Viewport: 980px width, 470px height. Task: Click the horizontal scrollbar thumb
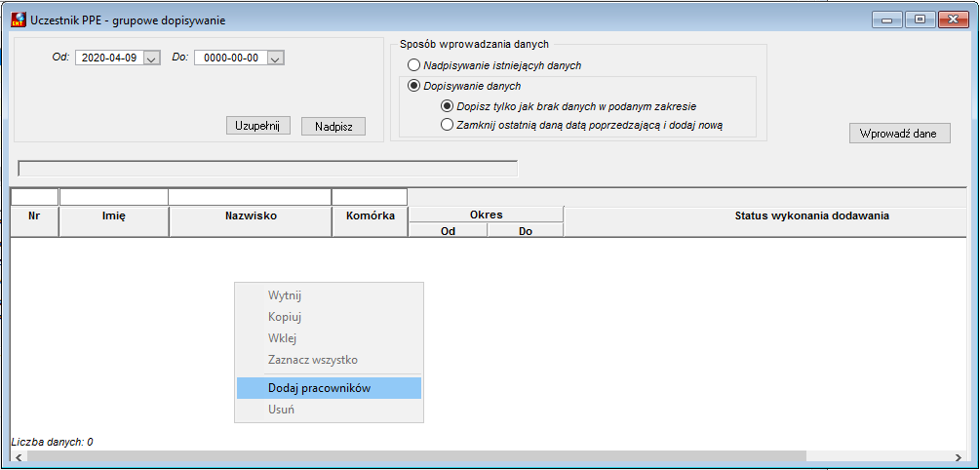tap(417, 457)
